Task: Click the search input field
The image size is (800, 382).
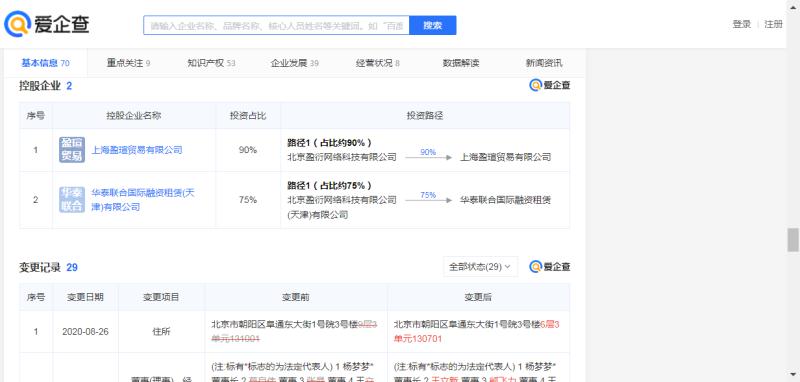Action: [276, 26]
